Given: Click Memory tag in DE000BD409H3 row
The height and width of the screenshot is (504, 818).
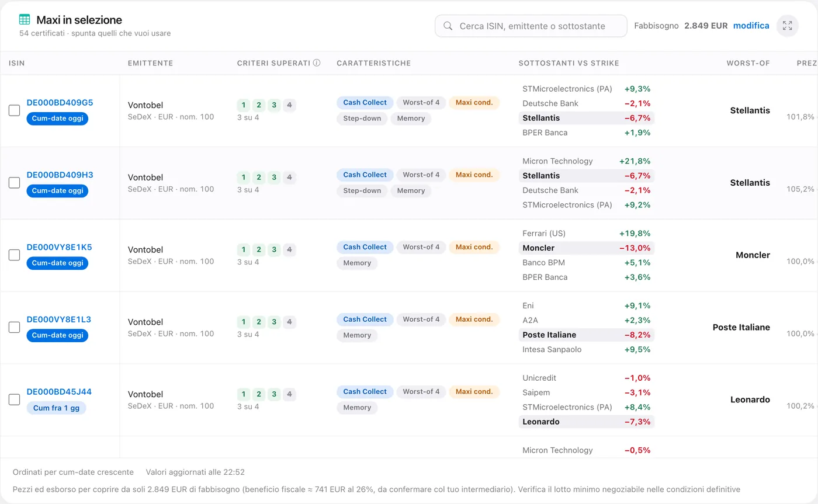Looking at the screenshot, I should click(411, 191).
